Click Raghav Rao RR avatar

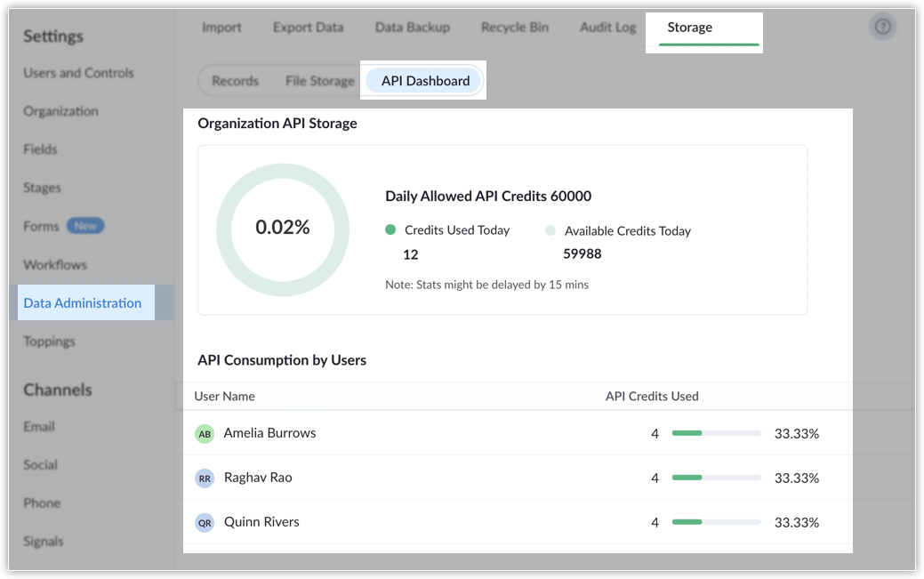click(205, 478)
